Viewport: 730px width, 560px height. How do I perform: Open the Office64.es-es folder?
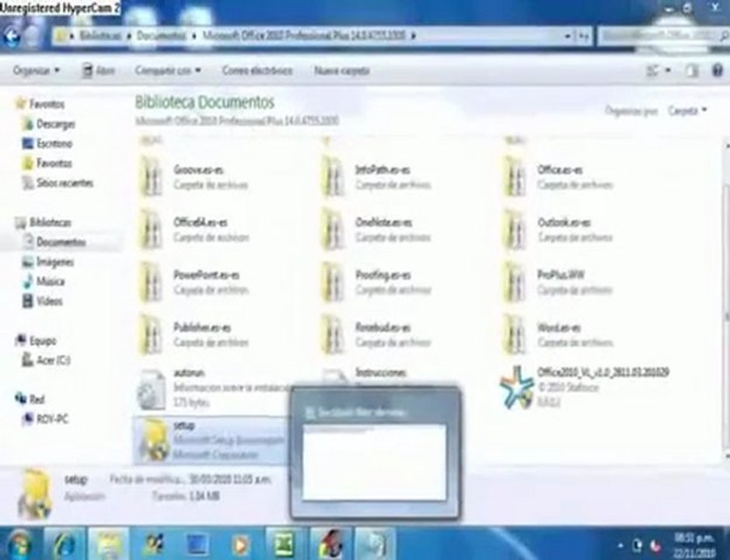tap(194, 229)
